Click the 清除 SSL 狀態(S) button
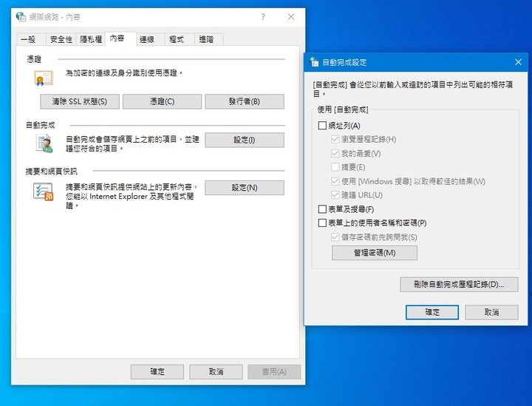The height and width of the screenshot is (406, 532). pos(80,101)
